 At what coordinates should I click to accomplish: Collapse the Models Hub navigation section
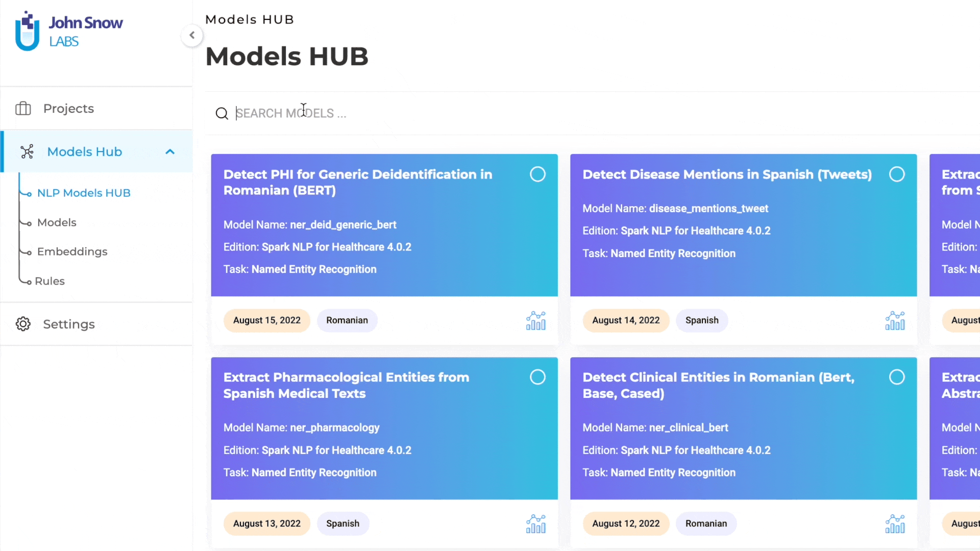169,152
